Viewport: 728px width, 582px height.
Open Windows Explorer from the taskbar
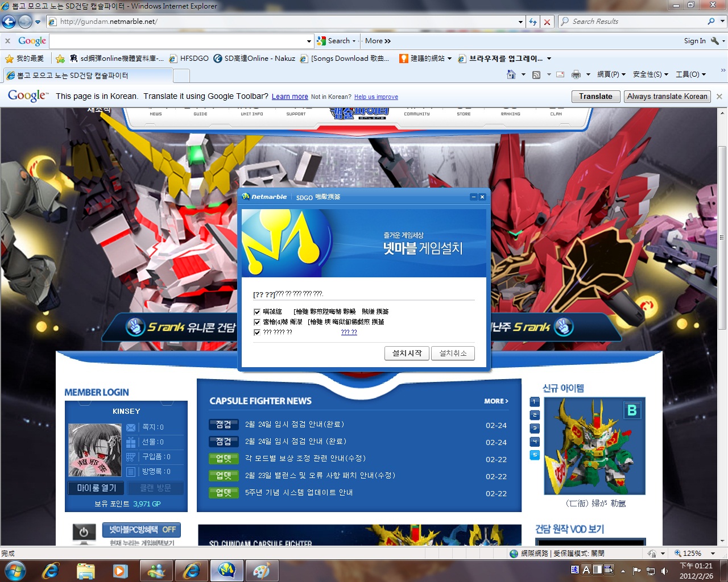point(85,571)
